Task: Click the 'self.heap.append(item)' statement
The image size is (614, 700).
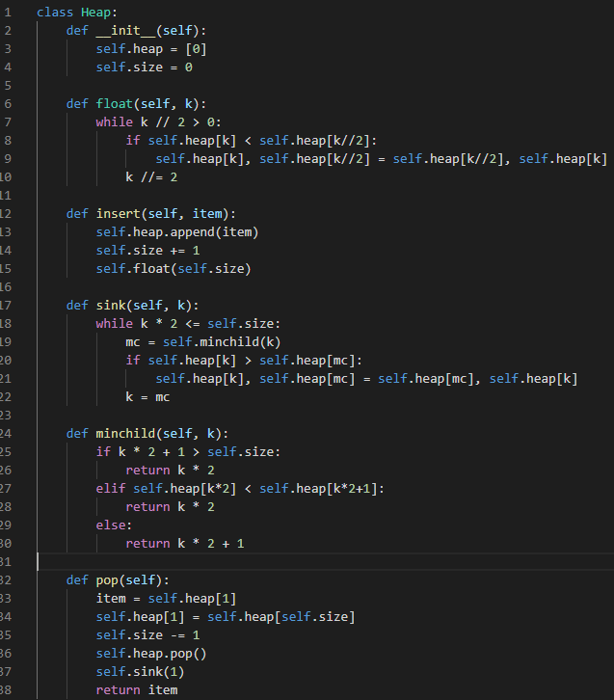Action: pyautogui.click(x=177, y=232)
